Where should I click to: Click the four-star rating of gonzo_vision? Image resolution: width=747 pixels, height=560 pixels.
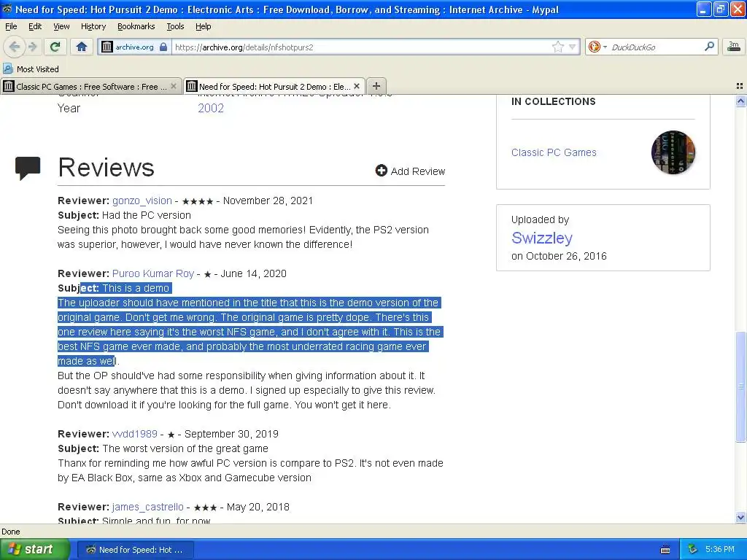[x=197, y=201]
